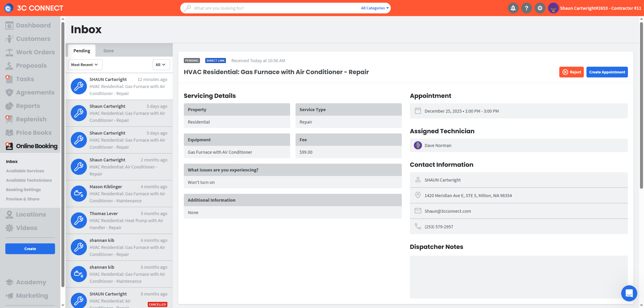Open the Reports pie chart icon
The image size is (644, 308).
tap(9, 106)
